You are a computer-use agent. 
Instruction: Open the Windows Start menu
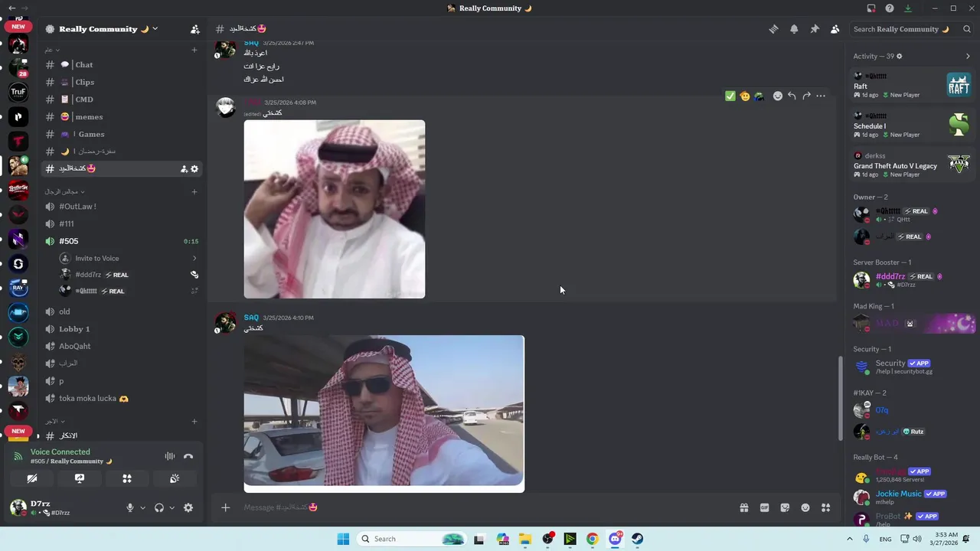[343, 539]
